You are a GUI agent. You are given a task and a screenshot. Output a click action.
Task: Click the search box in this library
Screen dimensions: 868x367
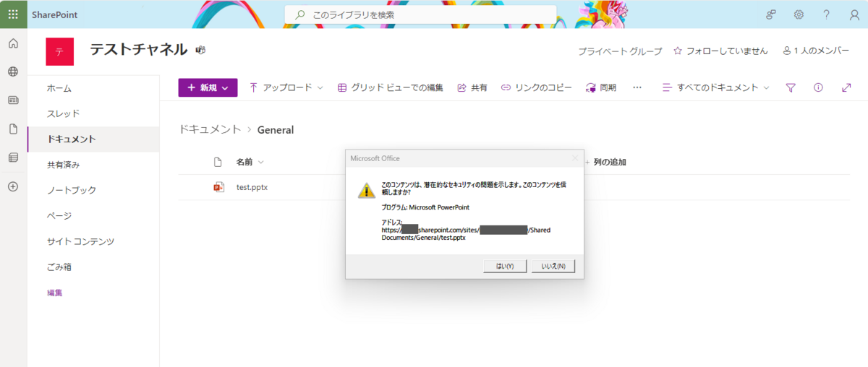point(420,14)
